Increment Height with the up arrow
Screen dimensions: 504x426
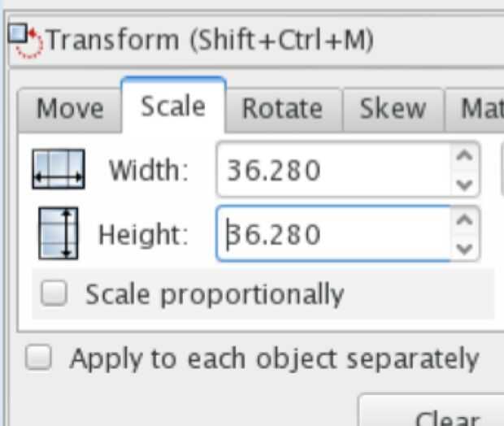(x=464, y=220)
